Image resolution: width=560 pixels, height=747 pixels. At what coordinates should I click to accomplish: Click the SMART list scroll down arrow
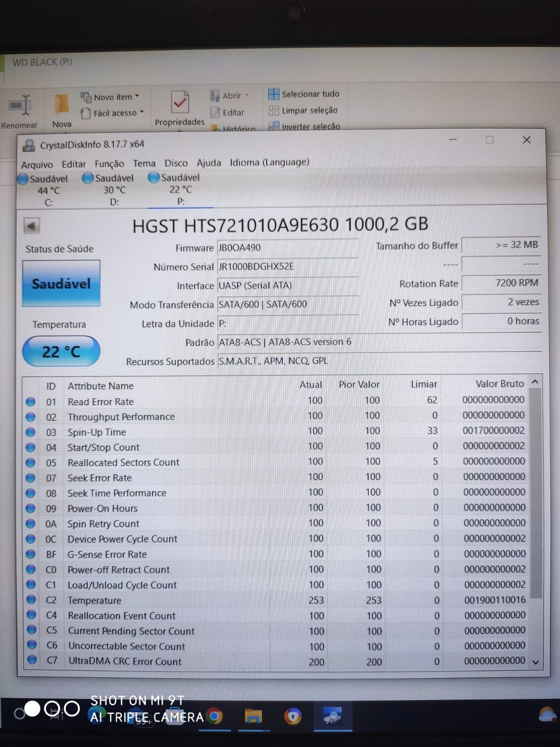(x=536, y=662)
